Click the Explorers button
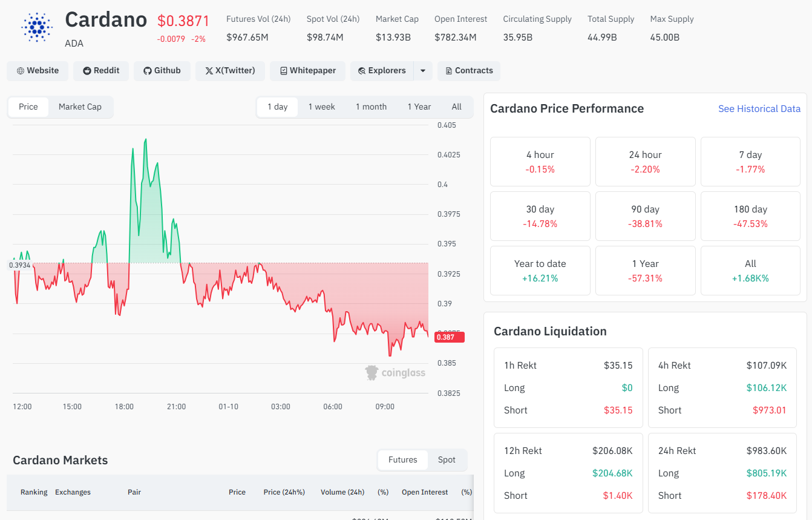This screenshot has height=520, width=812. click(x=382, y=71)
